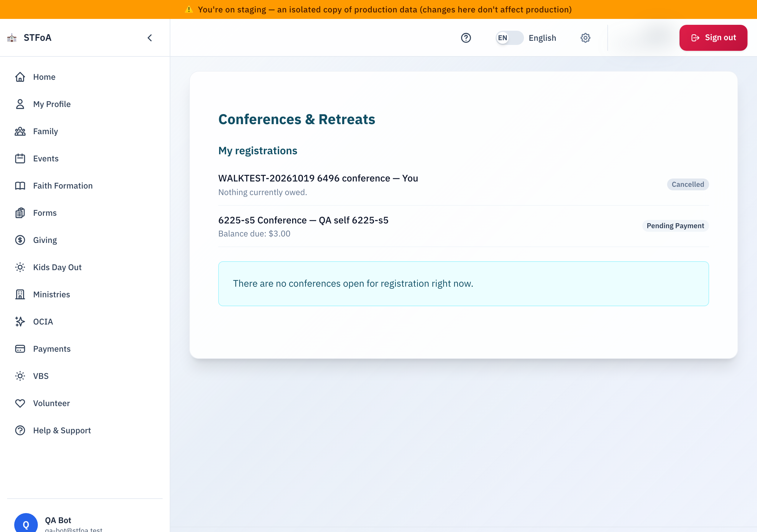The image size is (757, 532).
Task: Open Giving menu item
Action: 85,240
